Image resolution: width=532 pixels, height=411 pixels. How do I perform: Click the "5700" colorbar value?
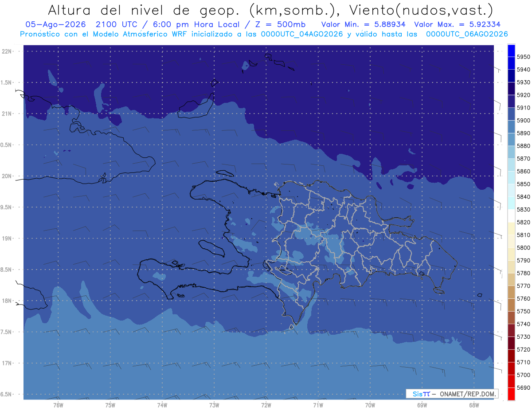(523, 375)
